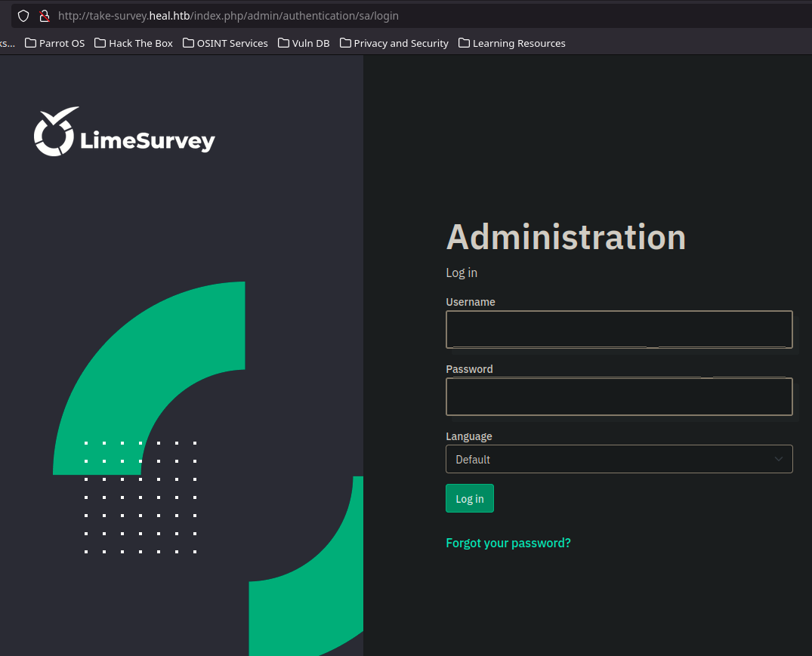Click the tracking protection shield icon

pyautogui.click(x=23, y=16)
